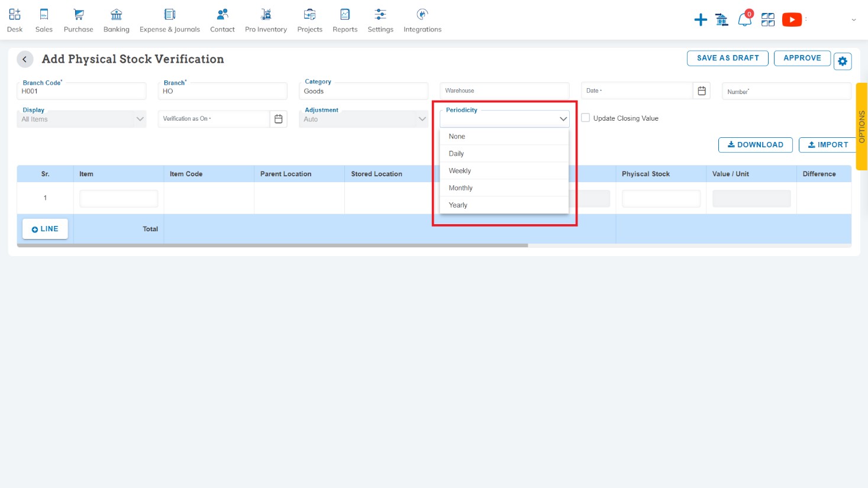Click the Item input in row 1
The image size is (868, 488).
click(119, 199)
